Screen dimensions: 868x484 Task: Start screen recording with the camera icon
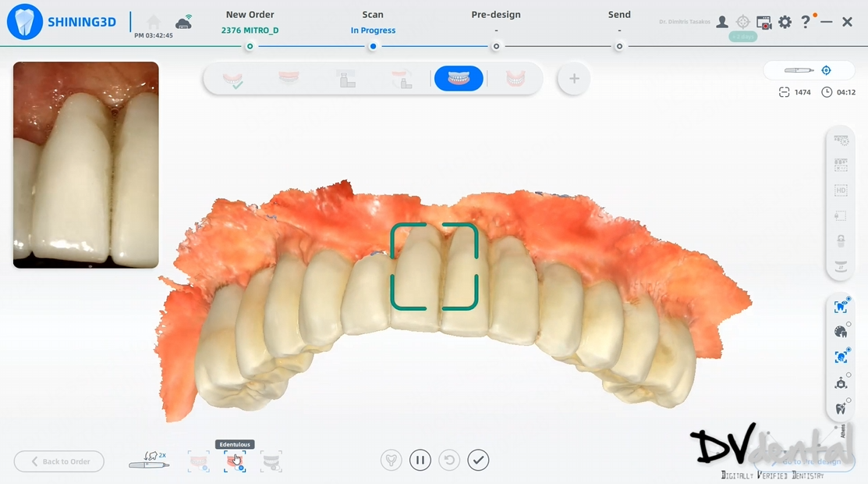763,22
